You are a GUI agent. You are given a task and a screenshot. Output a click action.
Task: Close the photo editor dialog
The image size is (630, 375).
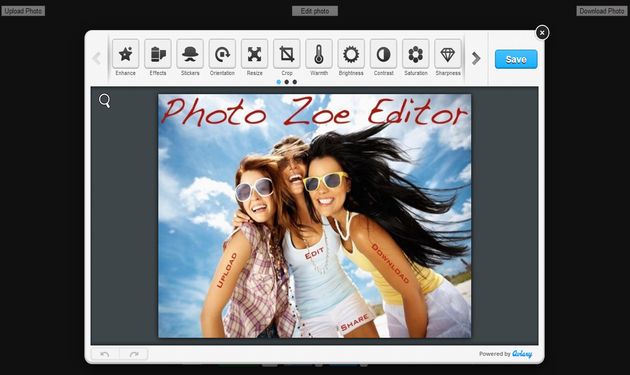542,33
